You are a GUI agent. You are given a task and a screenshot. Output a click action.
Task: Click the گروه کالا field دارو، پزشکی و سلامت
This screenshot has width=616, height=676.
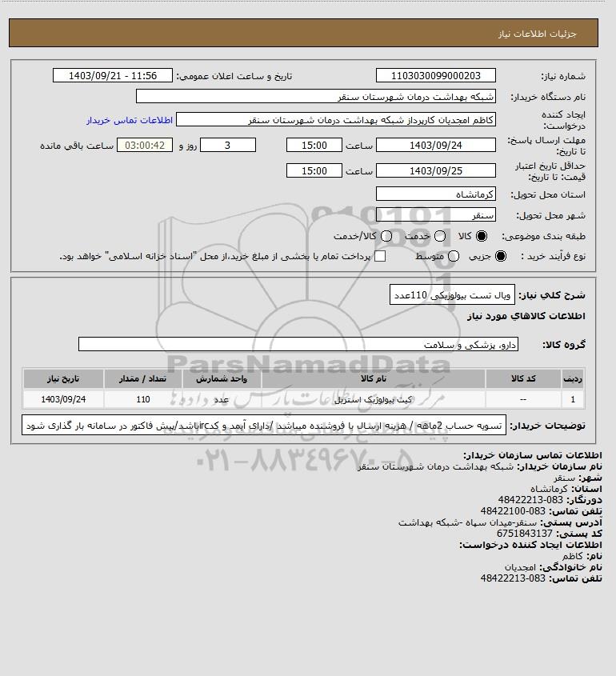click(298, 344)
